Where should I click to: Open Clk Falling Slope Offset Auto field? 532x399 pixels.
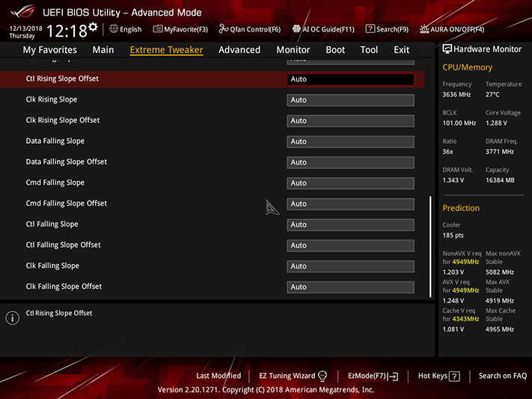[x=350, y=287]
